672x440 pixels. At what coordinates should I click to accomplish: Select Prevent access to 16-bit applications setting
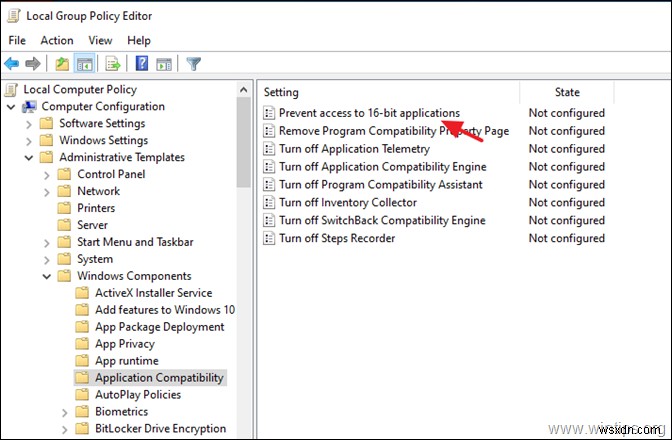pos(369,113)
